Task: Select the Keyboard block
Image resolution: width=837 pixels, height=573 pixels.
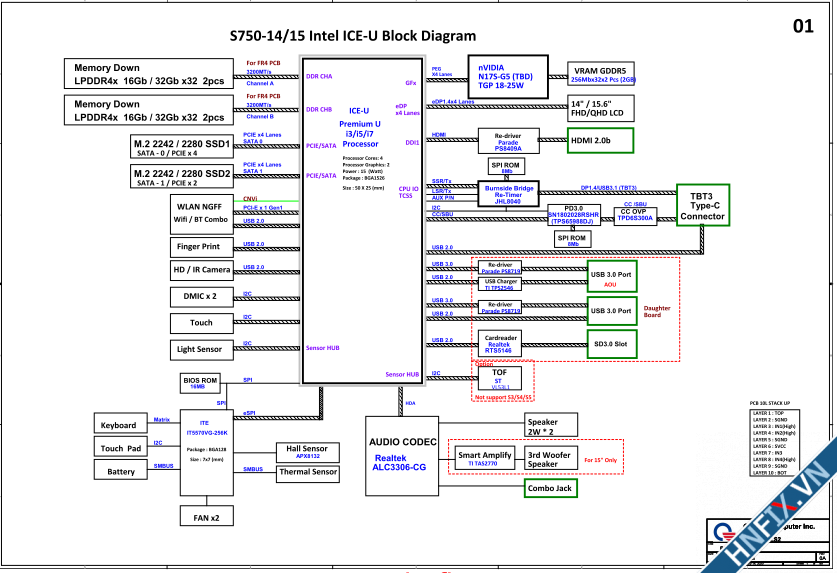Action: pyautogui.click(x=120, y=424)
